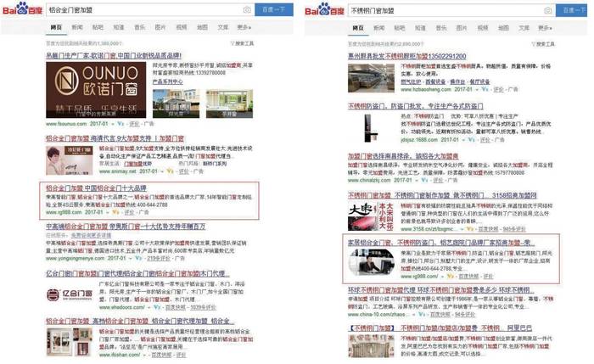Open the 不锈钢防盗门 防盗门批发 result title

(x=416, y=106)
